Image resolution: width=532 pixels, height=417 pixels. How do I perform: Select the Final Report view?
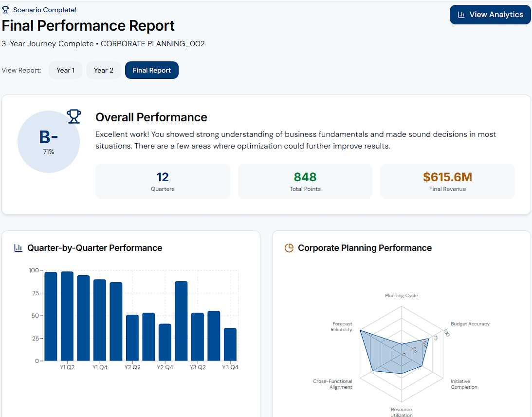(151, 70)
